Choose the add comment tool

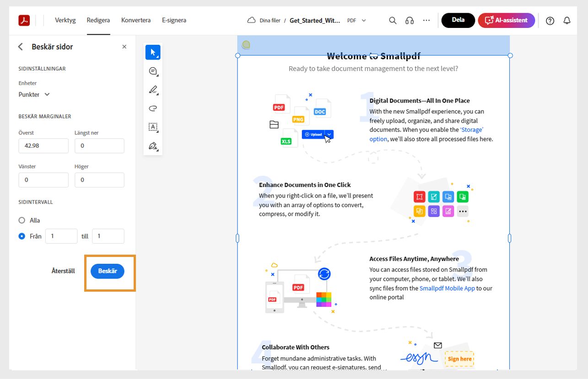click(x=153, y=71)
